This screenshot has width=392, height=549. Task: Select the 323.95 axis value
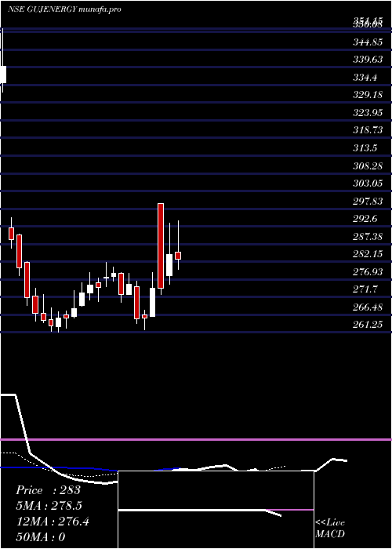coord(368,113)
